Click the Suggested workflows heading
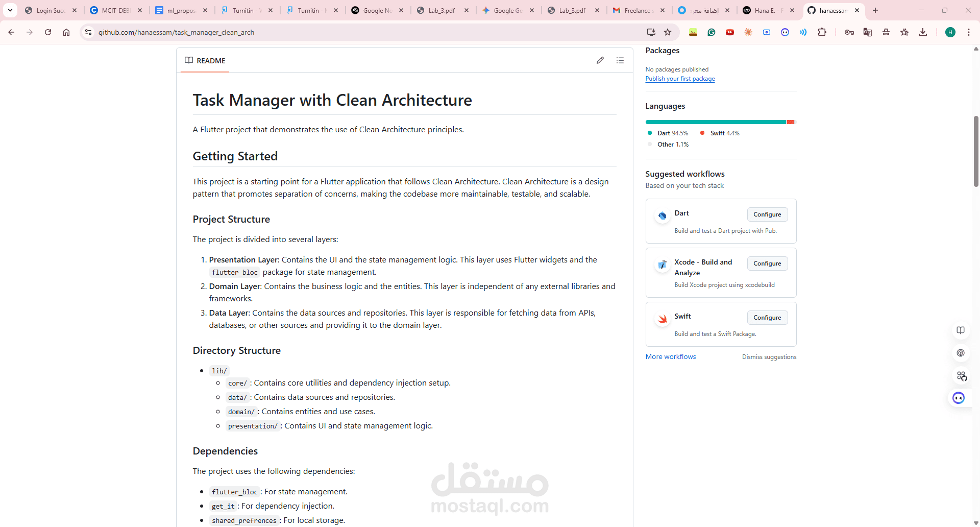The width and height of the screenshot is (980, 527). click(x=685, y=174)
